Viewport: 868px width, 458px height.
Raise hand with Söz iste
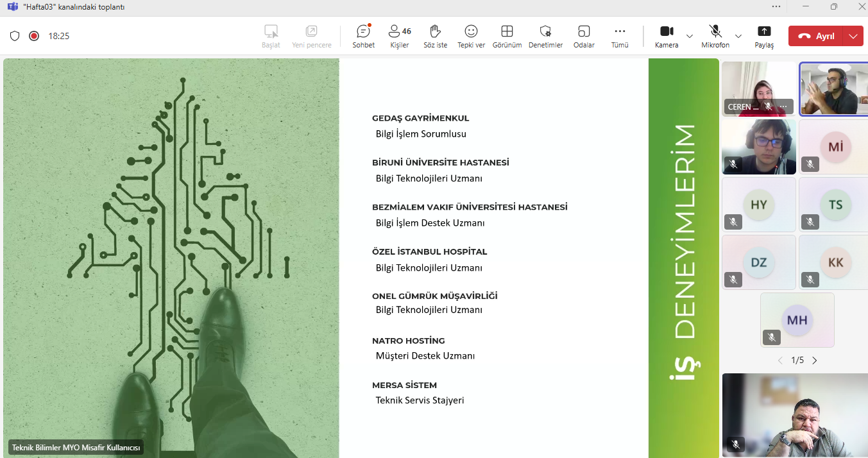(x=435, y=36)
